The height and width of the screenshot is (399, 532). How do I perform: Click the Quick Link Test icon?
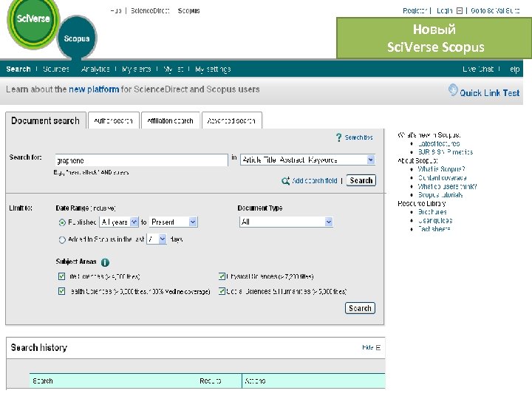coord(453,90)
